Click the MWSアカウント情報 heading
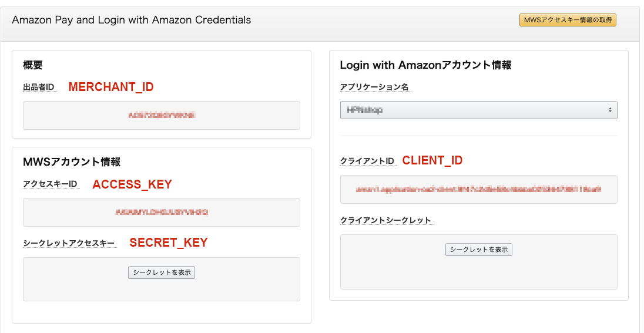Viewport: 644px width, 333px height. 72,162
